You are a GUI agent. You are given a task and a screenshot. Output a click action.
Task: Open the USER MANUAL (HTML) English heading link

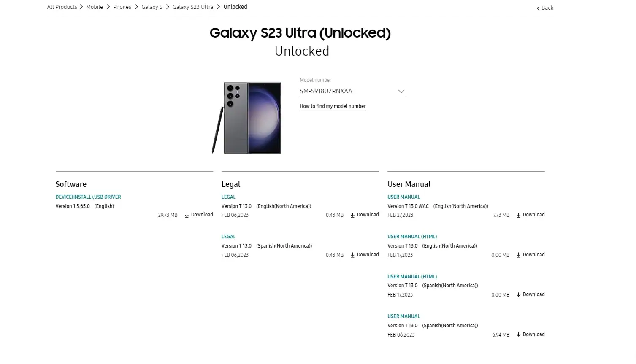[x=412, y=237]
